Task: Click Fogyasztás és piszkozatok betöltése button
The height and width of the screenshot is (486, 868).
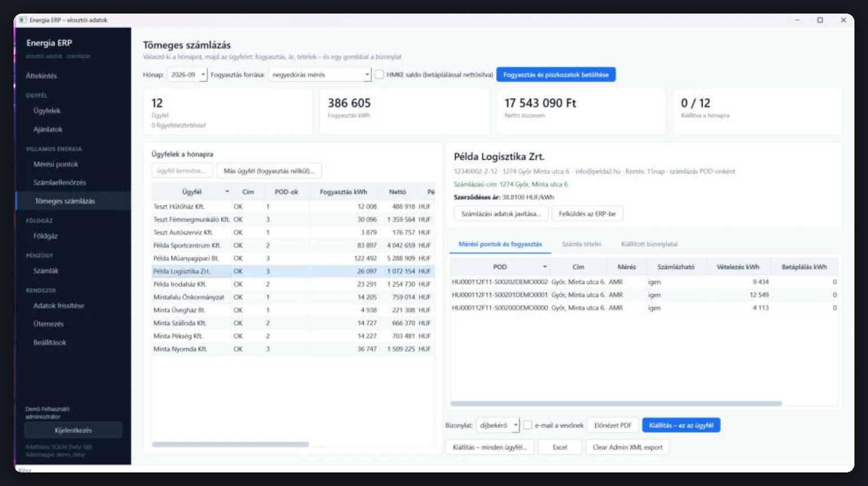Action: pyautogui.click(x=556, y=75)
